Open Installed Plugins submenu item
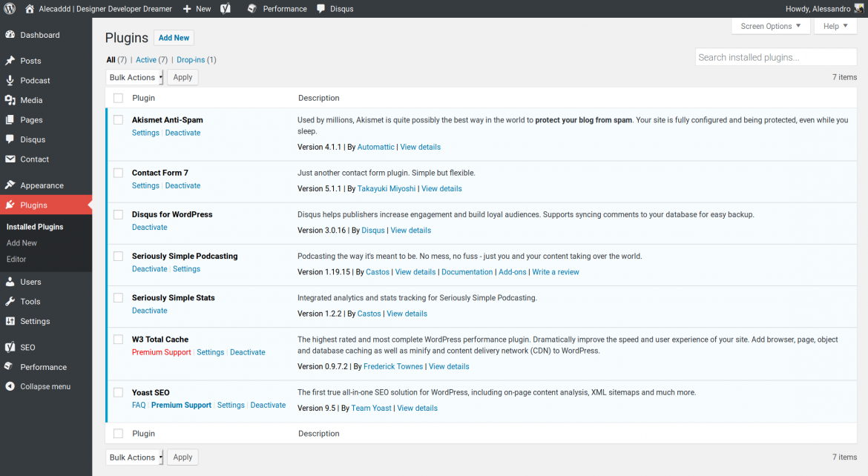Image resolution: width=868 pixels, height=476 pixels. click(35, 227)
